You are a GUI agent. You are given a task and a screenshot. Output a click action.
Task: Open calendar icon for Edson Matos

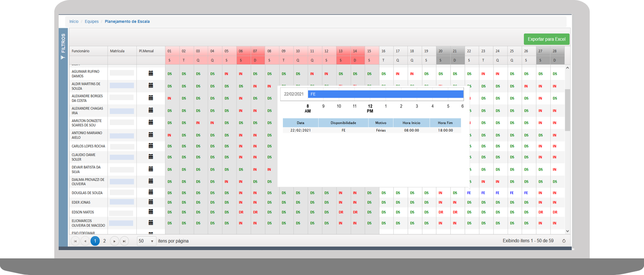[151, 212]
